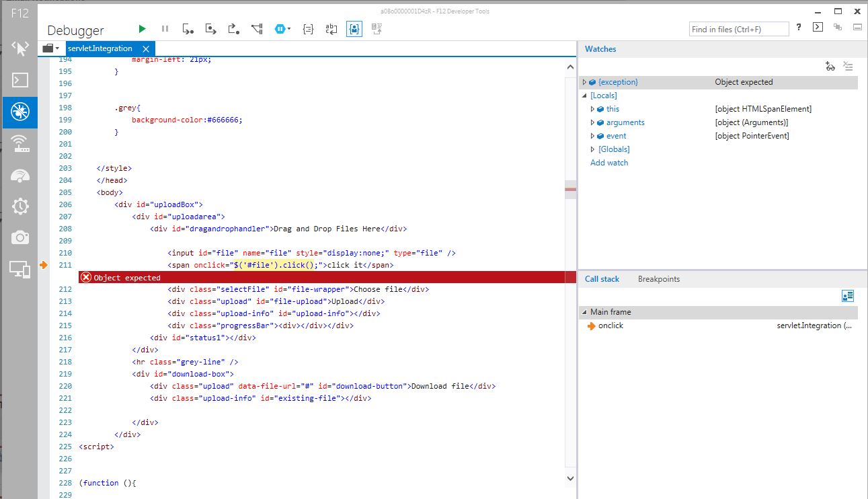Open the UI Responsiveness gauge tool
This screenshot has height=499, width=868.
[19, 175]
